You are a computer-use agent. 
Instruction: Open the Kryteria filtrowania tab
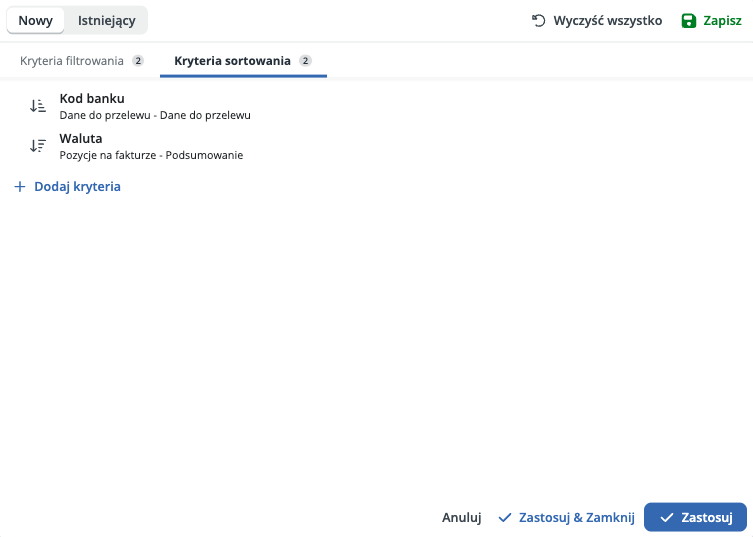82,61
